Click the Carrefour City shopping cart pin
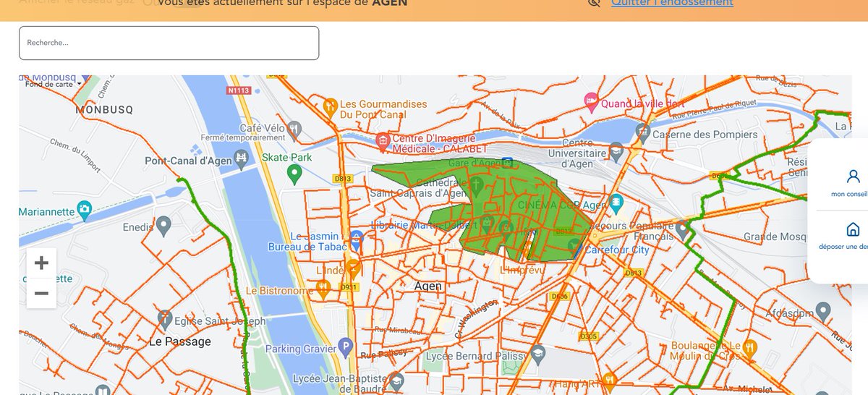The height and width of the screenshot is (395, 868). [x=575, y=247]
